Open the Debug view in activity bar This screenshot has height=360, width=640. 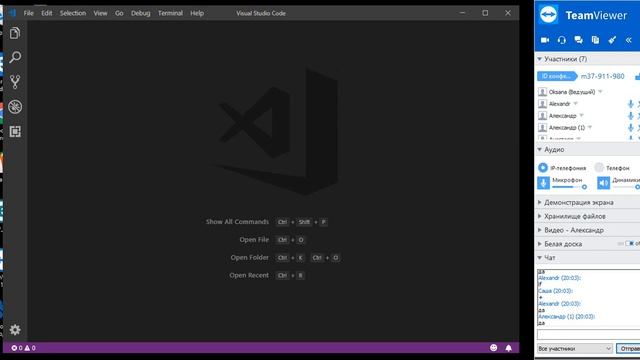pos(15,107)
